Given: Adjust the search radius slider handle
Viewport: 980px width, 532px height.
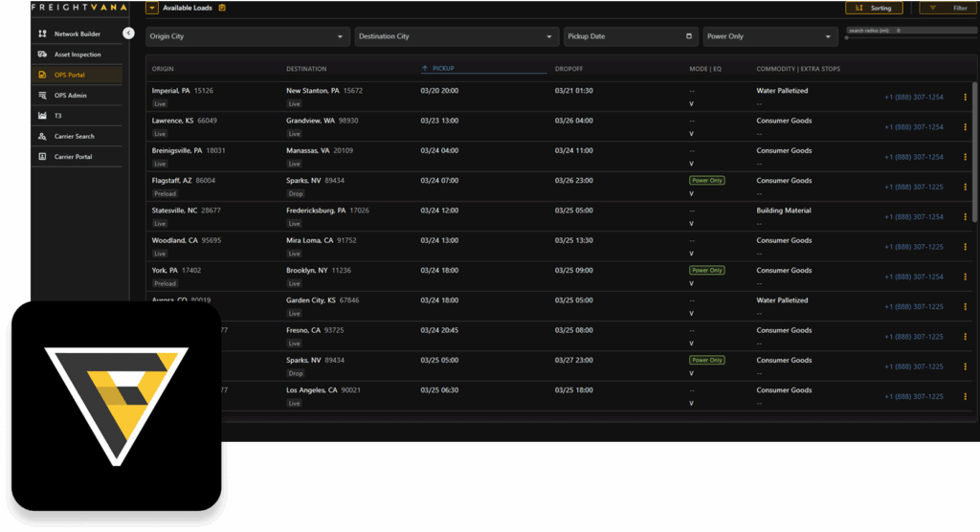Looking at the screenshot, I should pos(847,37).
